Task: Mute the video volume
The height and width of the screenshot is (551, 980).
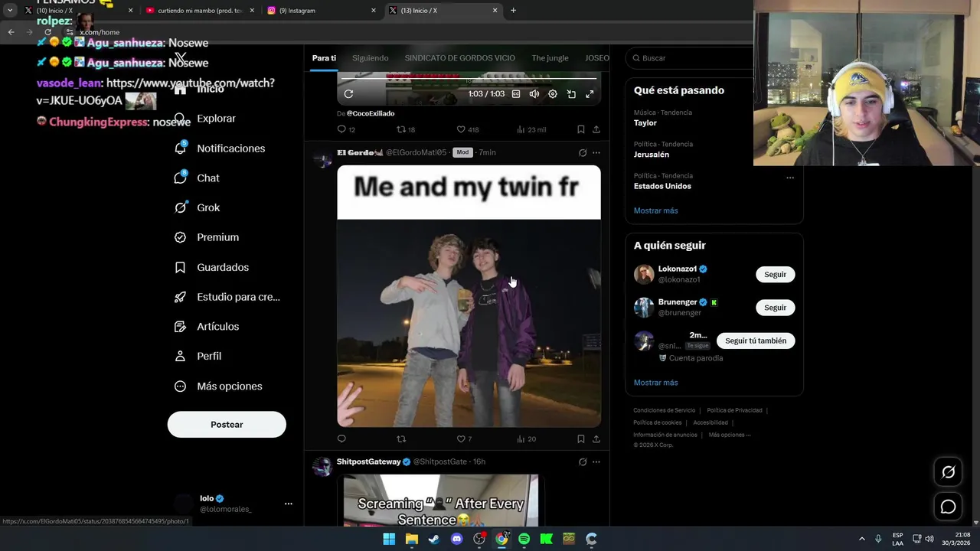Action: (534, 94)
